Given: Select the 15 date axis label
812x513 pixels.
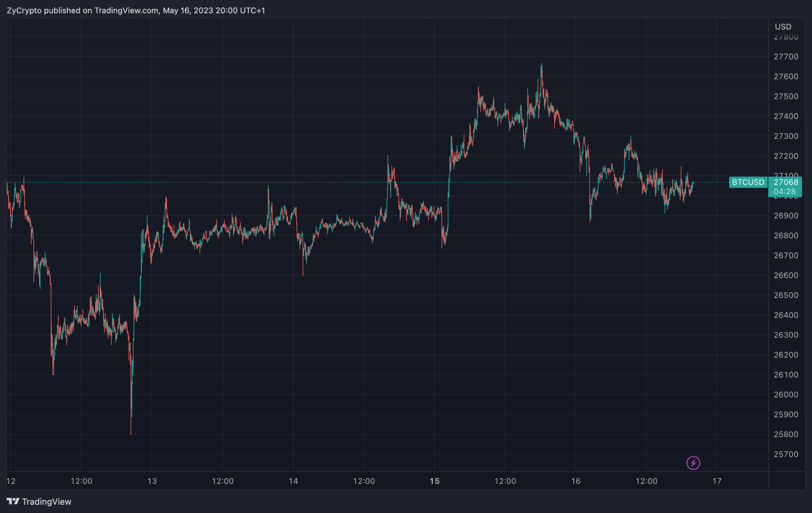Looking at the screenshot, I should tap(435, 481).
